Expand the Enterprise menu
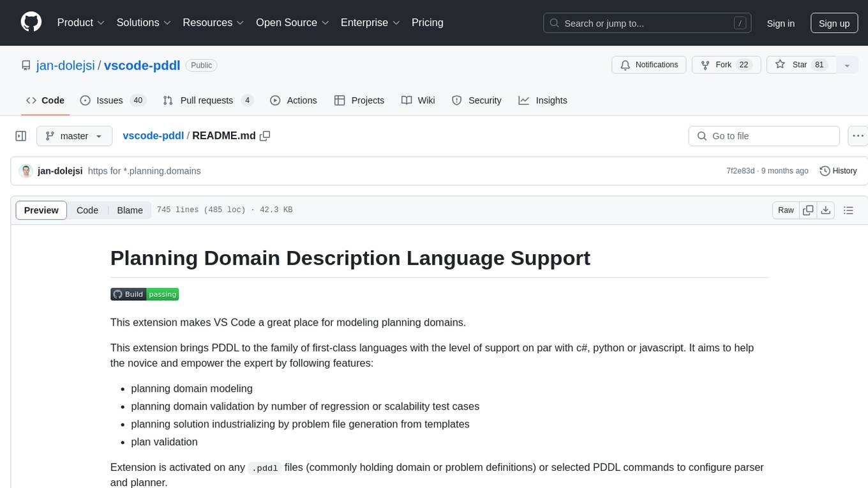 370,22
